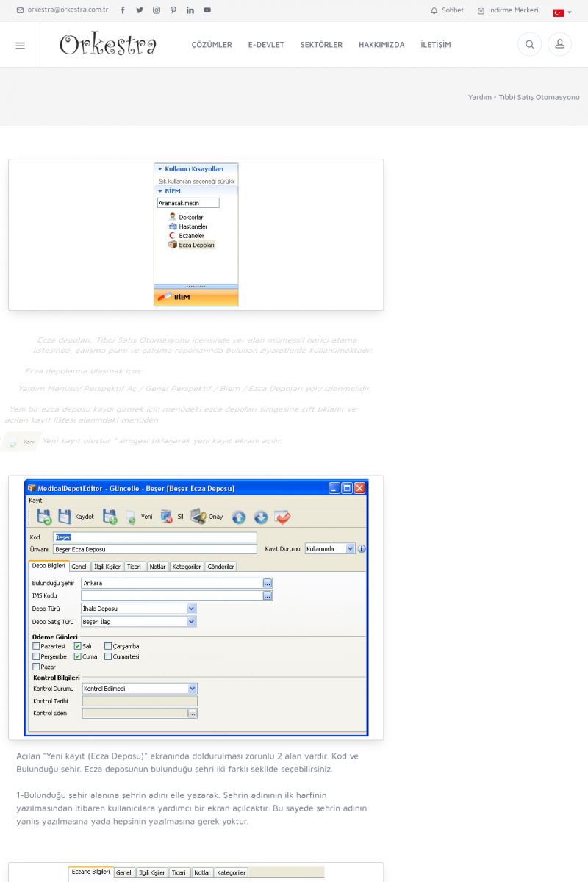Open the Kayıt Durumu combo box
The width and height of the screenshot is (588, 882).
[x=350, y=548]
